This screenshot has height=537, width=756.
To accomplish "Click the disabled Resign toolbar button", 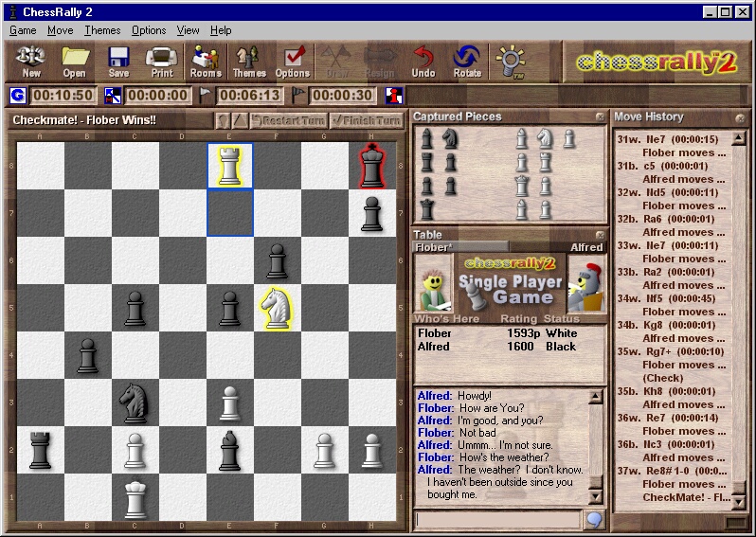I will tap(380, 62).
